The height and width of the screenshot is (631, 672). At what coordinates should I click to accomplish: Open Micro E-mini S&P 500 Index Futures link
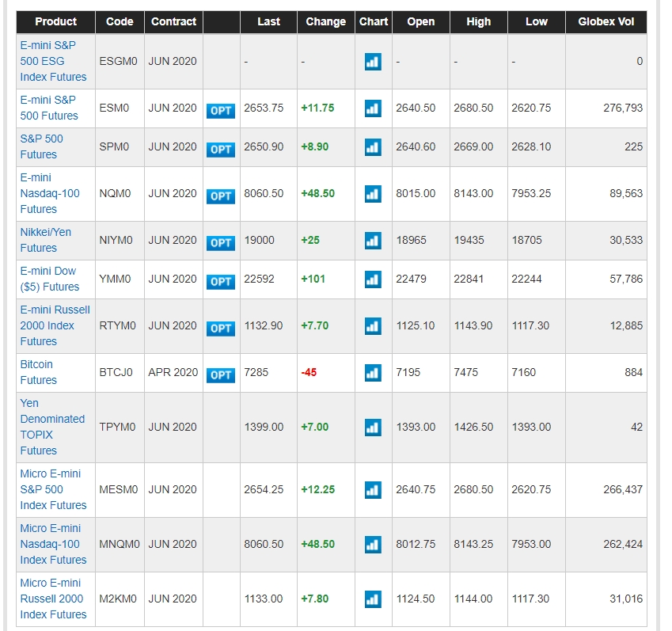[x=53, y=489]
